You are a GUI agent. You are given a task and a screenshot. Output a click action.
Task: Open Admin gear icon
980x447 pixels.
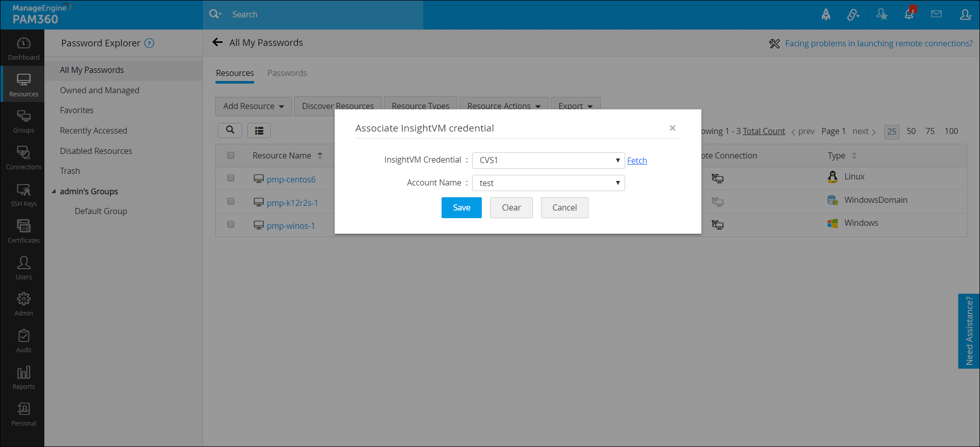[23, 304]
